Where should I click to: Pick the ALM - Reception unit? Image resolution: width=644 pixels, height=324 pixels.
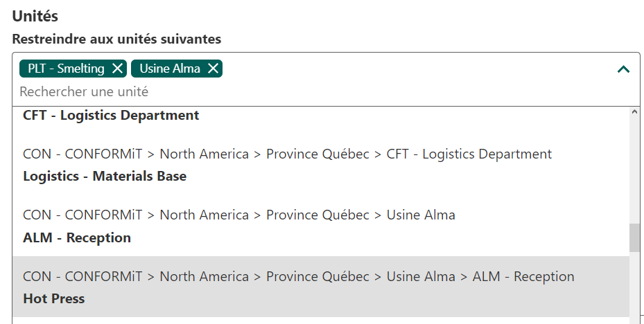pos(77,238)
